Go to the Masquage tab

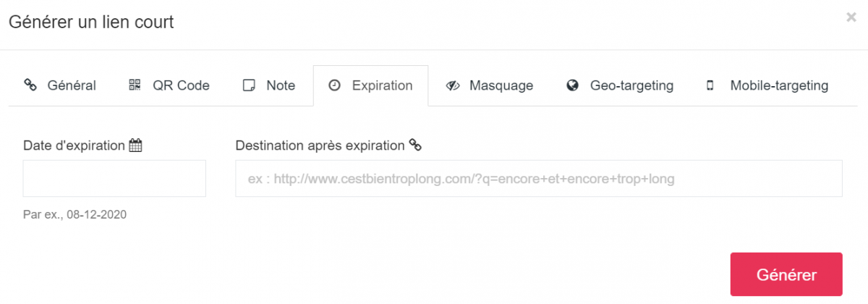tap(490, 85)
